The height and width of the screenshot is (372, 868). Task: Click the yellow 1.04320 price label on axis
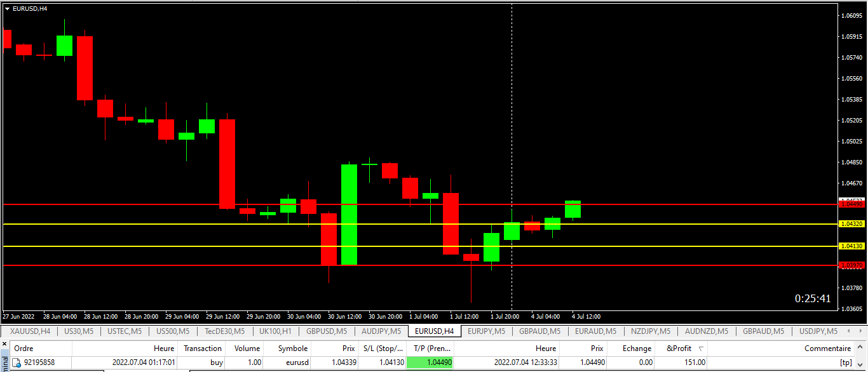[x=852, y=224]
